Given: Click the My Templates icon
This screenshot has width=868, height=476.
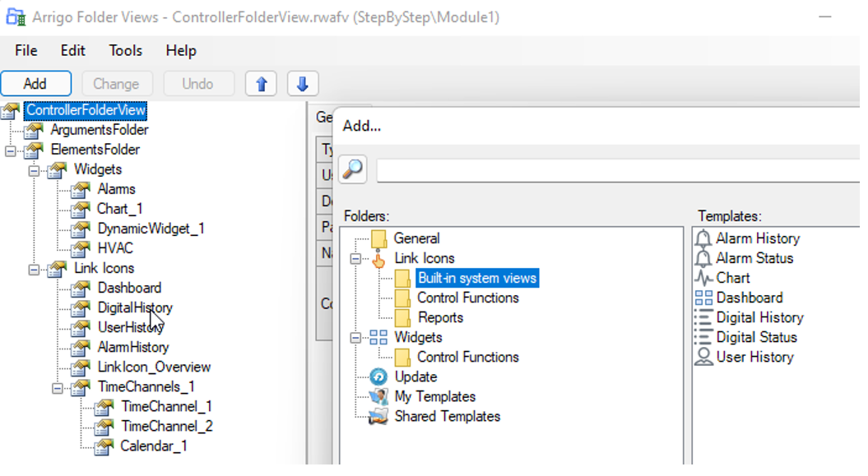Looking at the screenshot, I should [x=378, y=397].
